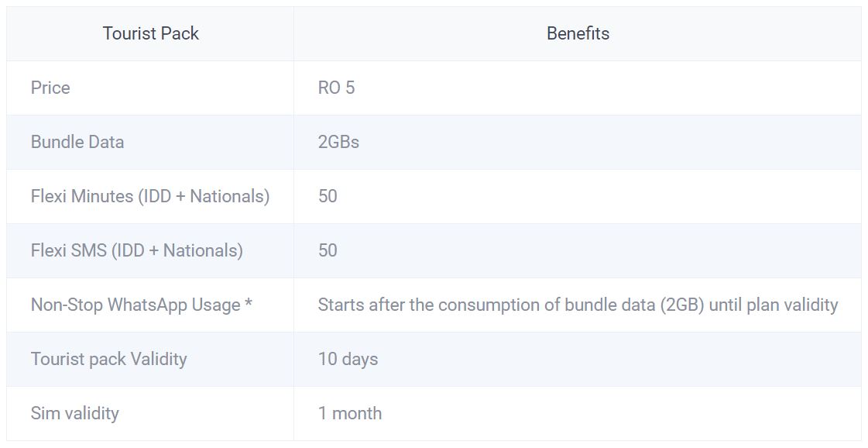Image resolution: width=868 pixels, height=448 pixels.
Task: Select the "Tourist pack Validity" label
Action: pos(108,359)
